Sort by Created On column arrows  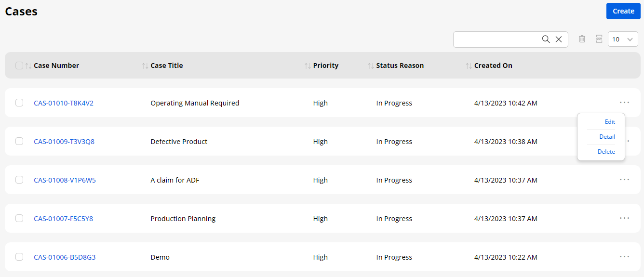point(469,66)
